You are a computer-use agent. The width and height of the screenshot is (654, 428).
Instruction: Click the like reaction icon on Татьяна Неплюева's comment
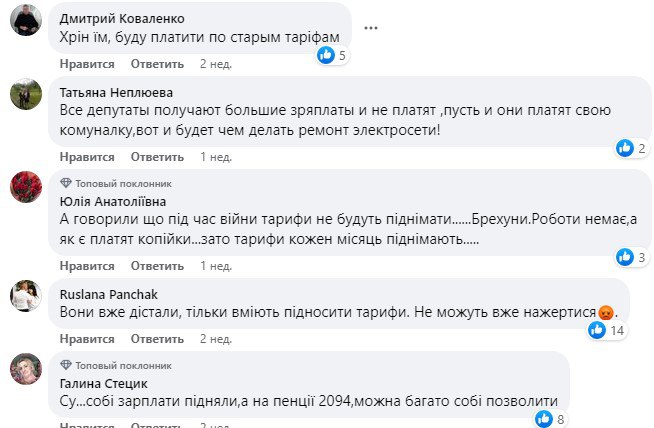[625, 148]
